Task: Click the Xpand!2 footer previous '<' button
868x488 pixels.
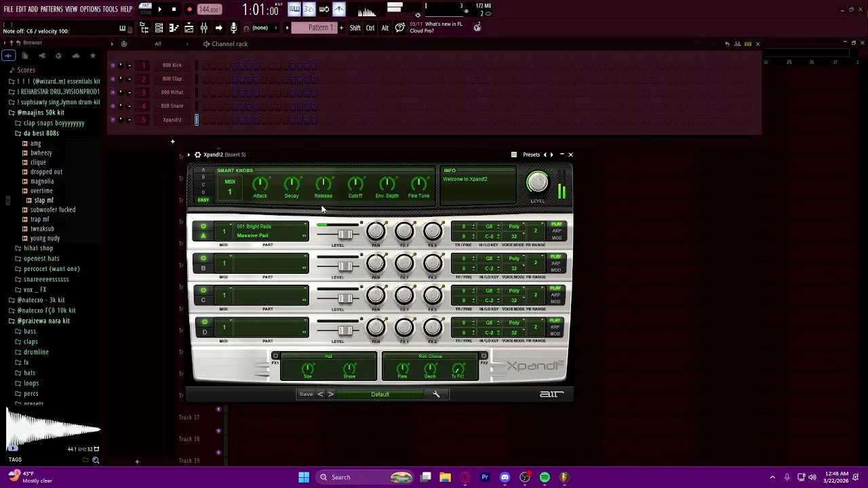Action: pyautogui.click(x=320, y=394)
